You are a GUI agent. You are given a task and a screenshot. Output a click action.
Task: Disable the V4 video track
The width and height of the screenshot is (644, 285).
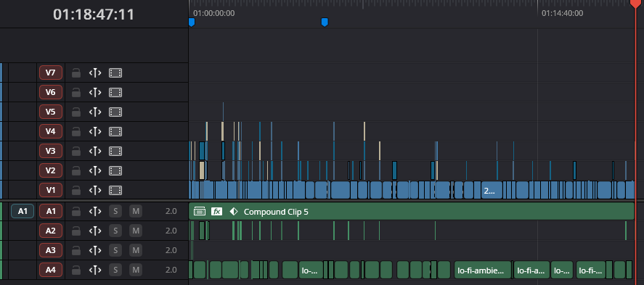[x=115, y=132]
